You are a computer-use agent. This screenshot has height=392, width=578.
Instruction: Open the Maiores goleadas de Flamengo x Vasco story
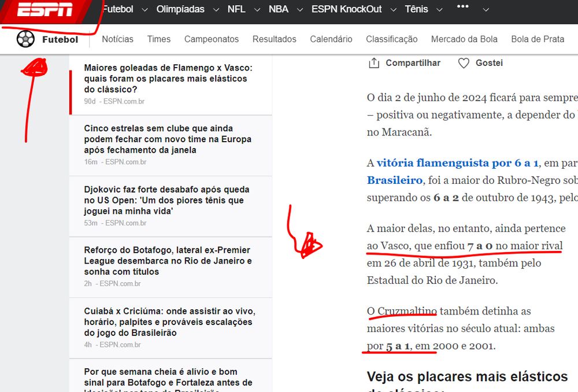tap(168, 79)
